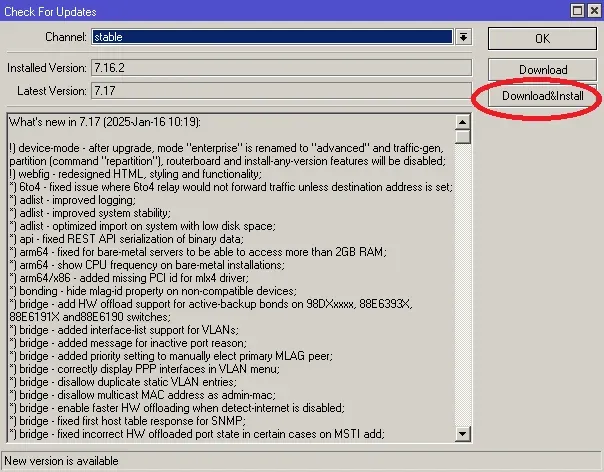Click the "adlist - improved logging" line

(x=72, y=200)
